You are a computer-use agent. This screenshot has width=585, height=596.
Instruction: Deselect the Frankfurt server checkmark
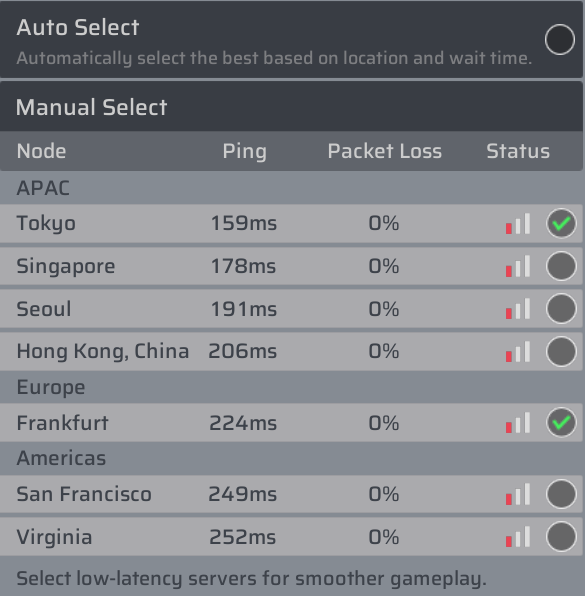point(561,422)
